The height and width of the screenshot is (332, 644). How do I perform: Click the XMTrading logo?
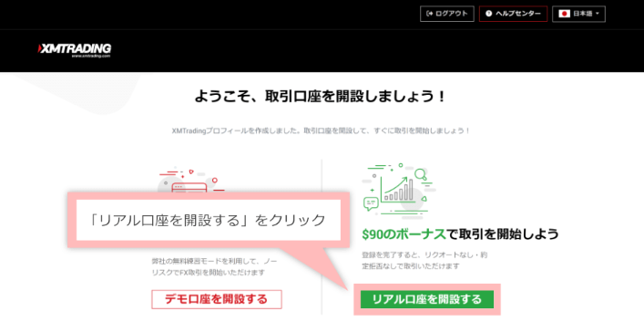pyautogui.click(x=75, y=50)
